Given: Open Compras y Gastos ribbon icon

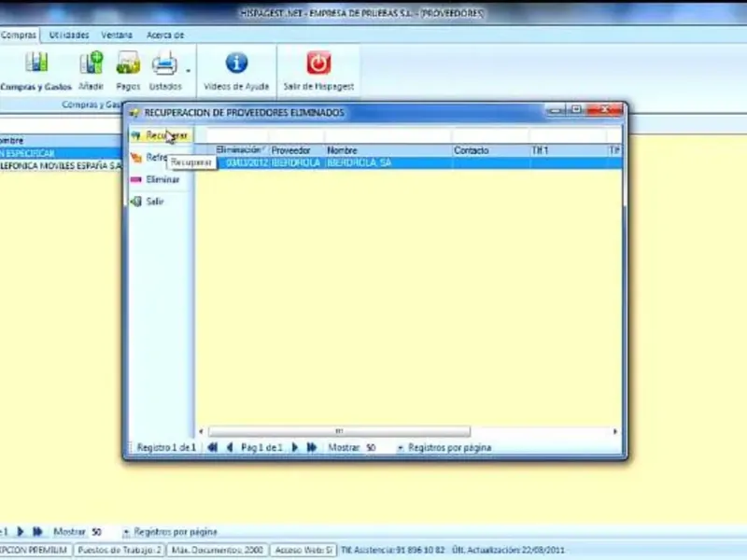Looking at the screenshot, I should pyautogui.click(x=35, y=63).
